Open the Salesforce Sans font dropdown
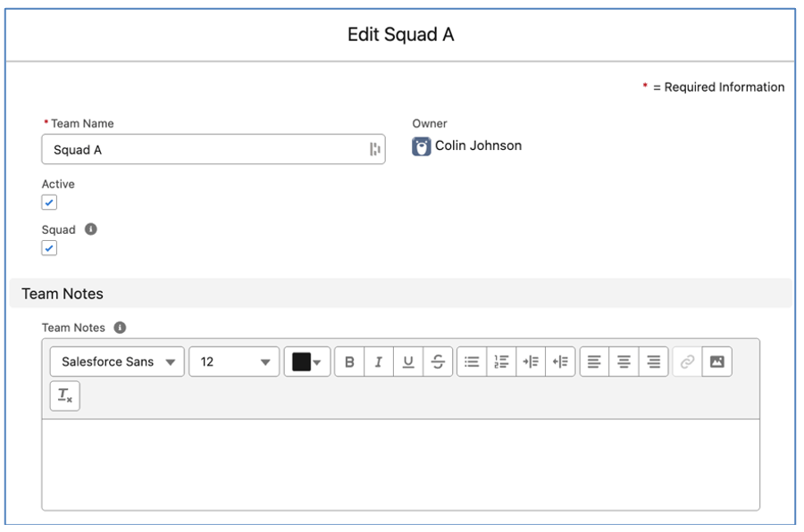804x532 pixels. [x=116, y=362]
